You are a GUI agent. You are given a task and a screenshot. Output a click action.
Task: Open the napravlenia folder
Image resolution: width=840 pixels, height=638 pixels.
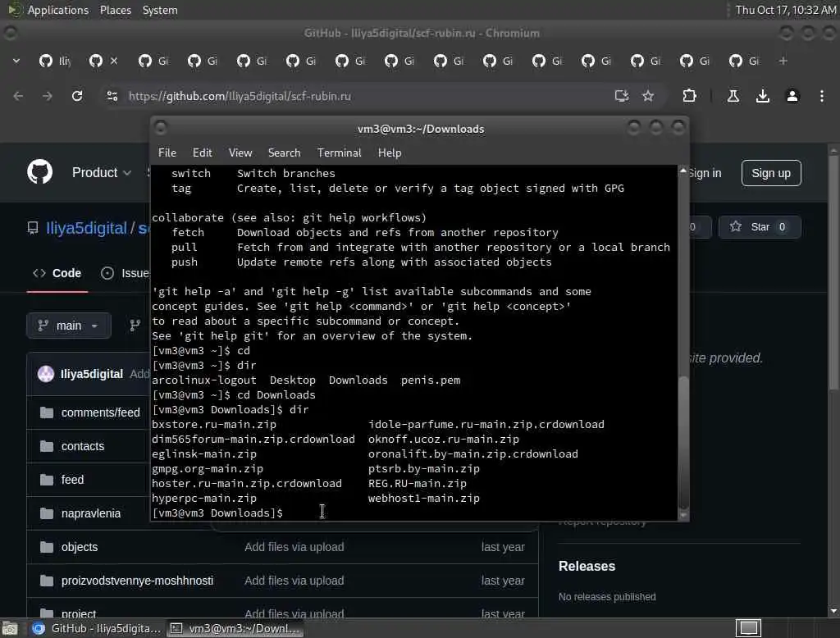click(90, 513)
